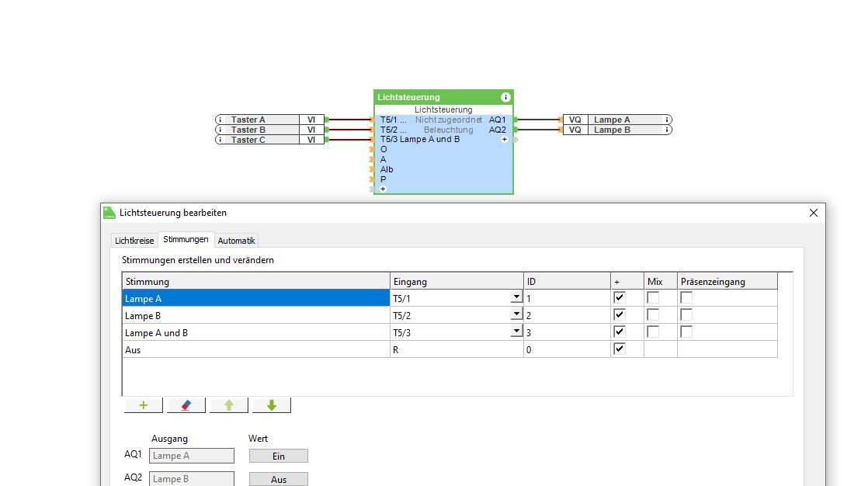Expand the T5/2 Eingang dropdown
Viewport: 868px width, 486px height.
point(516,315)
